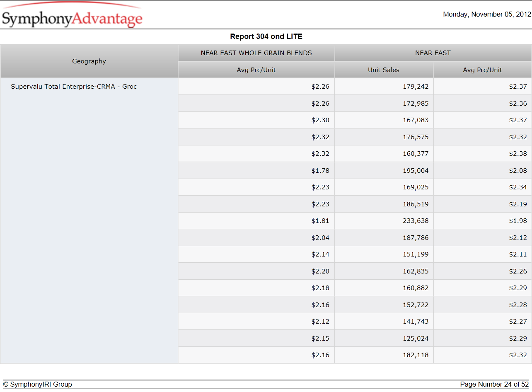Click 'Page Number 24 of 52' footer
Viewport: 532px width, 392px height.
(x=494, y=385)
